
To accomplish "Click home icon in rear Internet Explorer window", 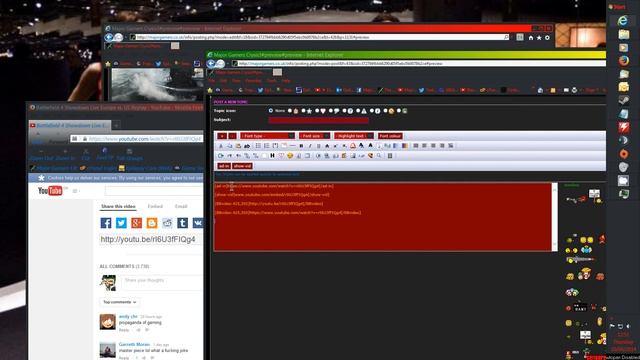I will (x=531, y=38).
